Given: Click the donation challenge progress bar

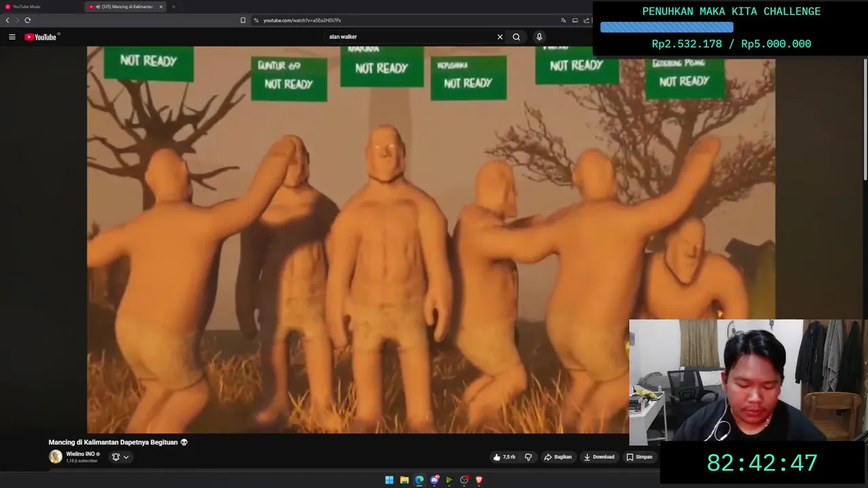Looking at the screenshot, I should pos(667,27).
